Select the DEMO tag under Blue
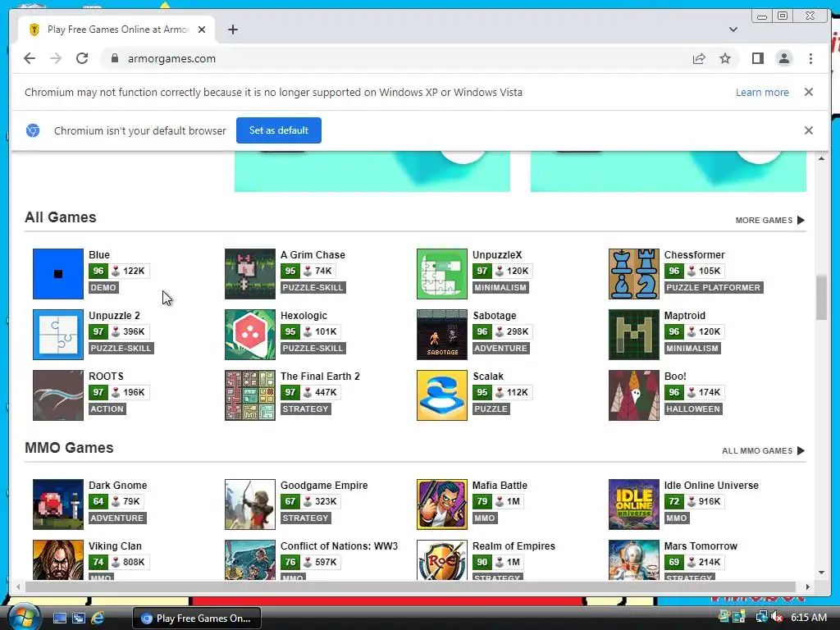Screen dimensions: 840x630 [x=103, y=288]
